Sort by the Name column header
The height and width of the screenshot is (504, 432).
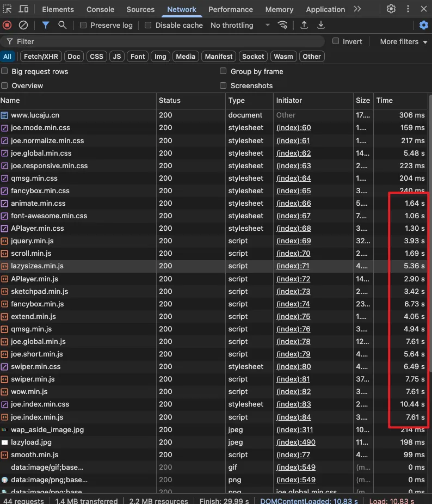pyautogui.click(x=78, y=101)
